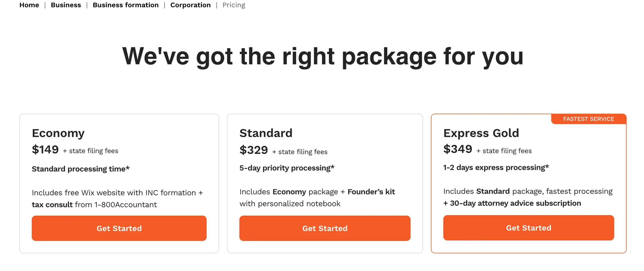Viewport: 644px width, 271px height.
Task: Click the $149 Economy price
Action: coord(45,150)
